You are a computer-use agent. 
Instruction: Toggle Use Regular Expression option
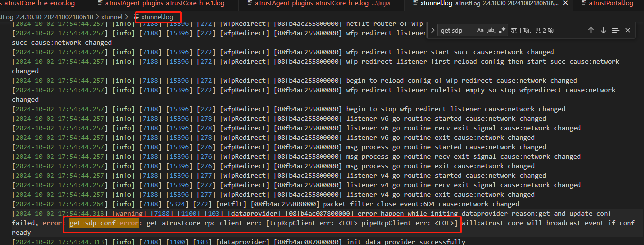[502, 31]
